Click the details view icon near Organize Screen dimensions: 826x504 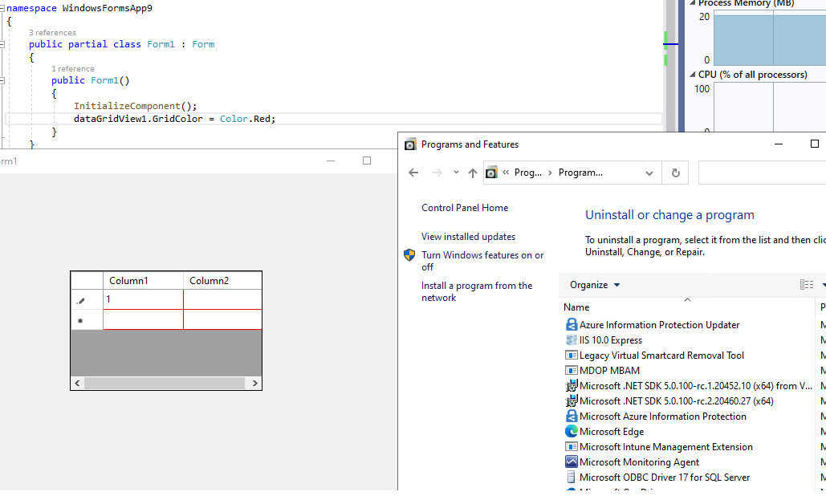tap(806, 284)
